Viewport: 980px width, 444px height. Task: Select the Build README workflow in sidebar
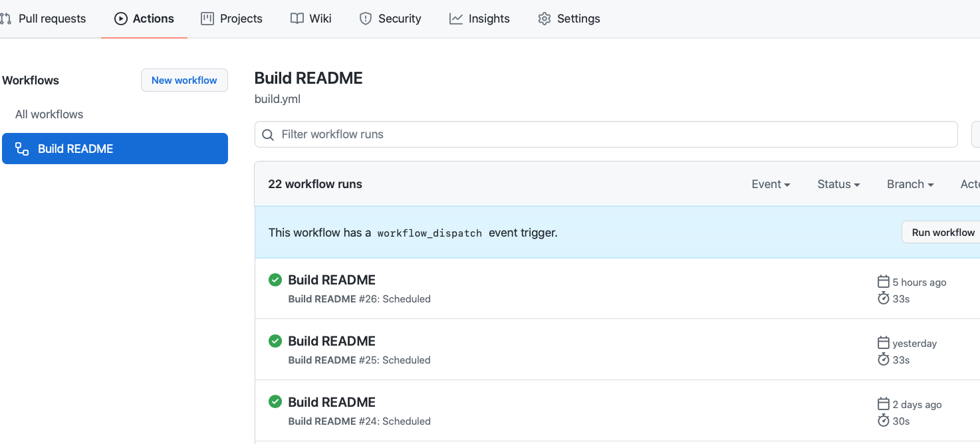coord(115,149)
